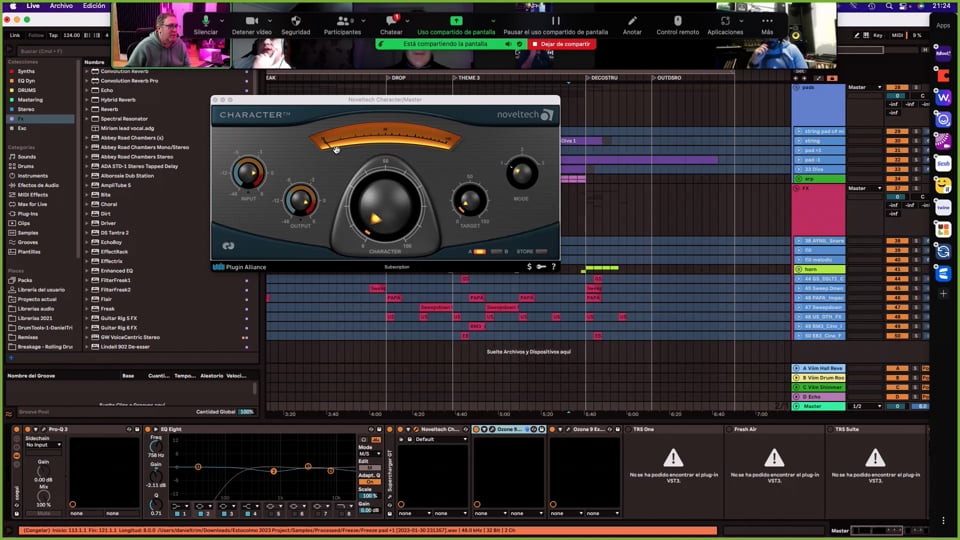Click the MODE knob in Character plugin
This screenshot has height=540, width=960.
(522, 173)
